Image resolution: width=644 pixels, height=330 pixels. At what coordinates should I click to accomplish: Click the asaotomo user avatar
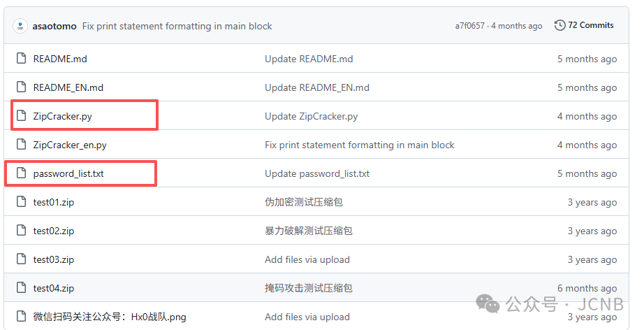click(20, 26)
